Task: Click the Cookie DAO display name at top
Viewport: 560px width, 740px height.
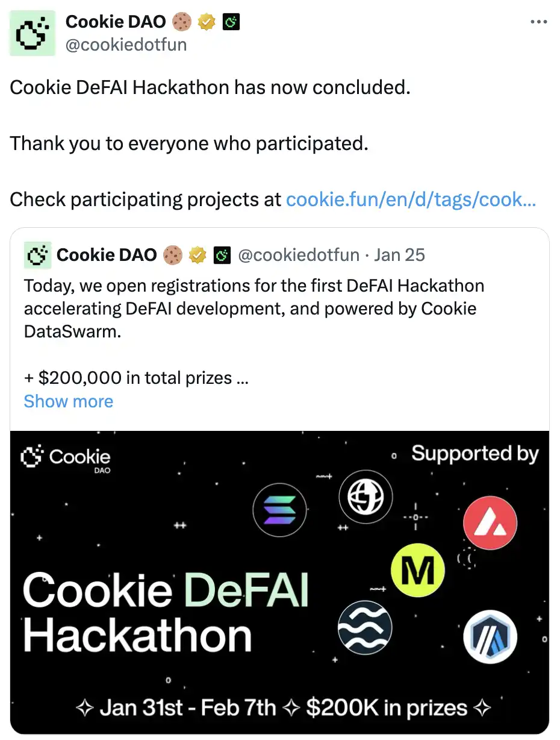Action: pos(115,22)
